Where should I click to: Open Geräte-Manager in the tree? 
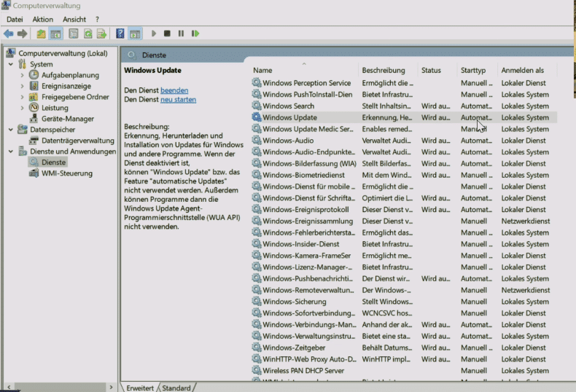[68, 119]
